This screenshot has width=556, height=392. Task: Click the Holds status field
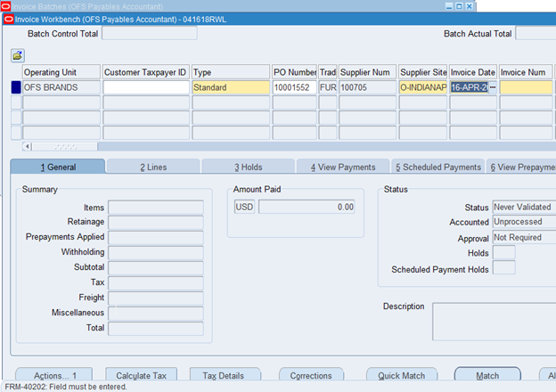coord(504,252)
